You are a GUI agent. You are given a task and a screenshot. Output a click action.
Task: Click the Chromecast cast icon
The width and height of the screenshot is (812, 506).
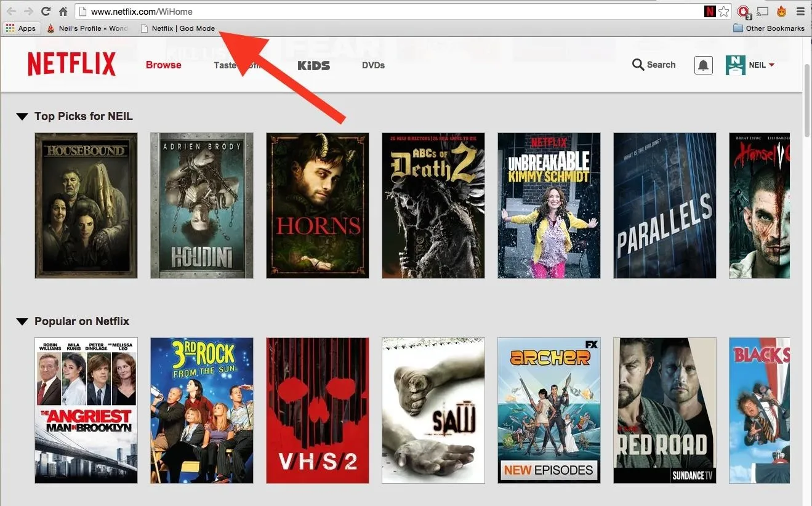point(763,11)
